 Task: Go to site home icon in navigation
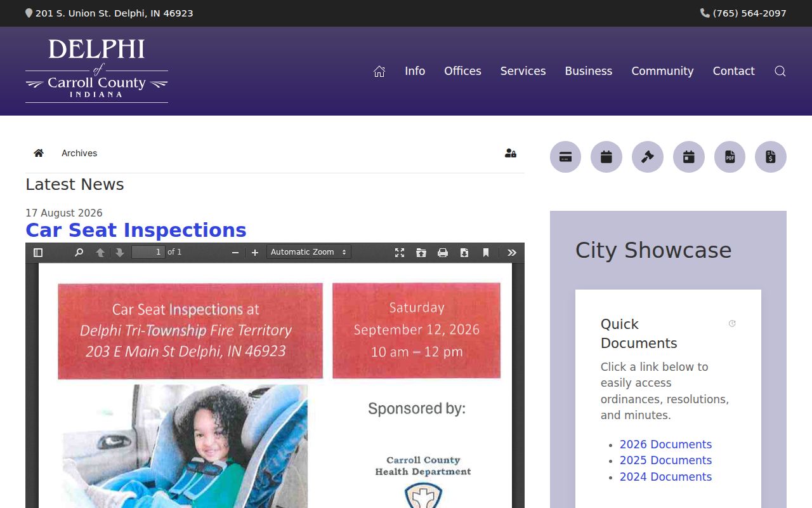tap(379, 71)
